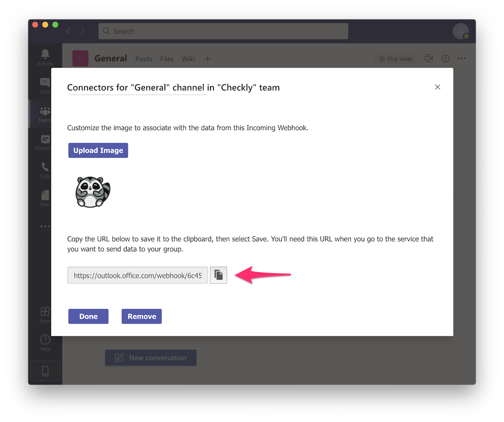
Task: Expand more apps ellipsis in sidebar
Action: [45, 226]
